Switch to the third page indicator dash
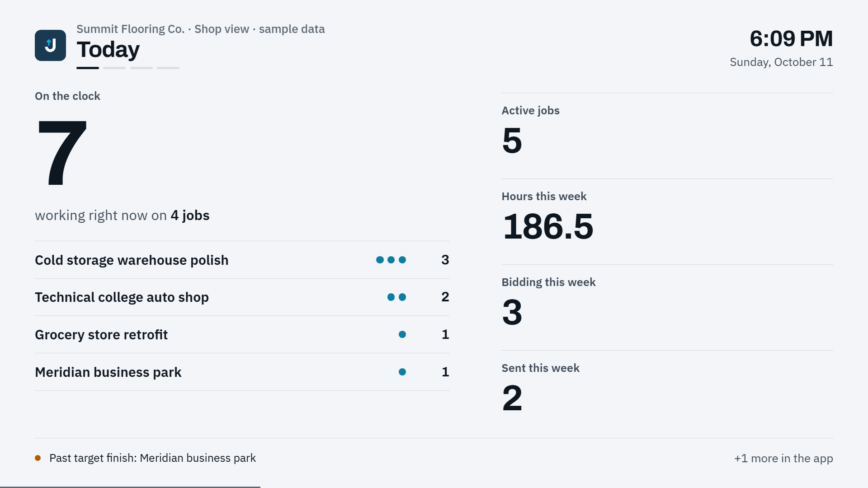The image size is (868, 488). [142, 68]
